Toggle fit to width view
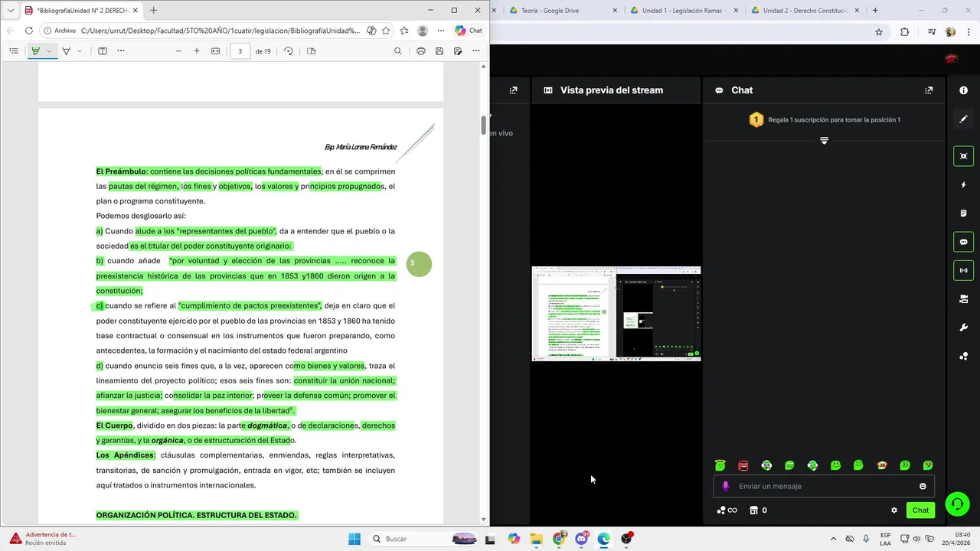 click(216, 51)
